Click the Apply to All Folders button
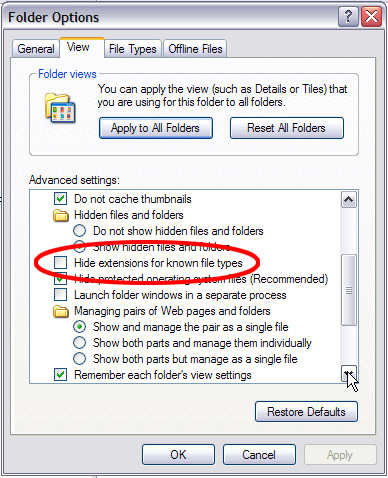Image resolution: width=388 pixels, height=478 pixels. tap(156, 128)
